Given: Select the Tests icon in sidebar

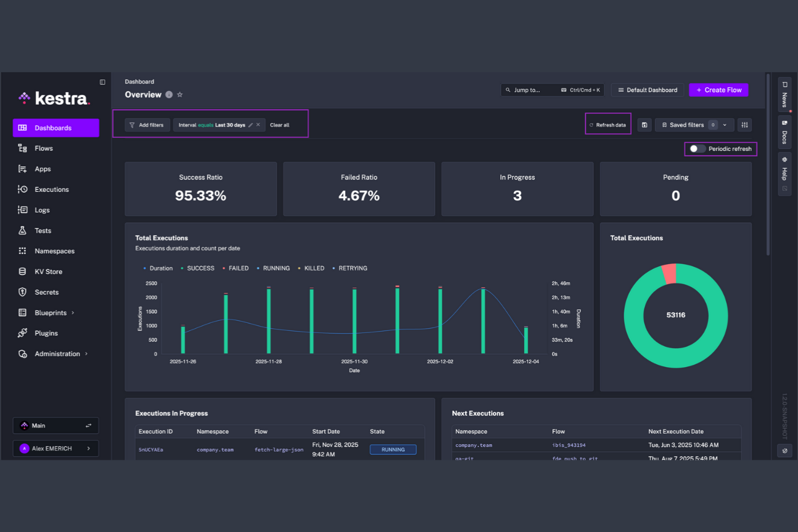Looking at the screenshot, I should [42, 230].
